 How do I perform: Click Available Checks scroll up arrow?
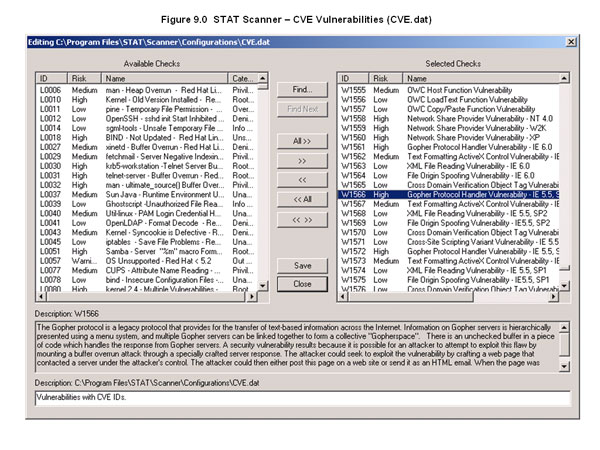(263, 78)
